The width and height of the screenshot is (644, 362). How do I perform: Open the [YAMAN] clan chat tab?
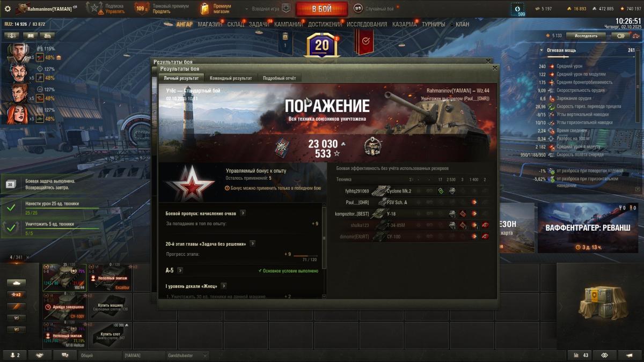[144, 355]
